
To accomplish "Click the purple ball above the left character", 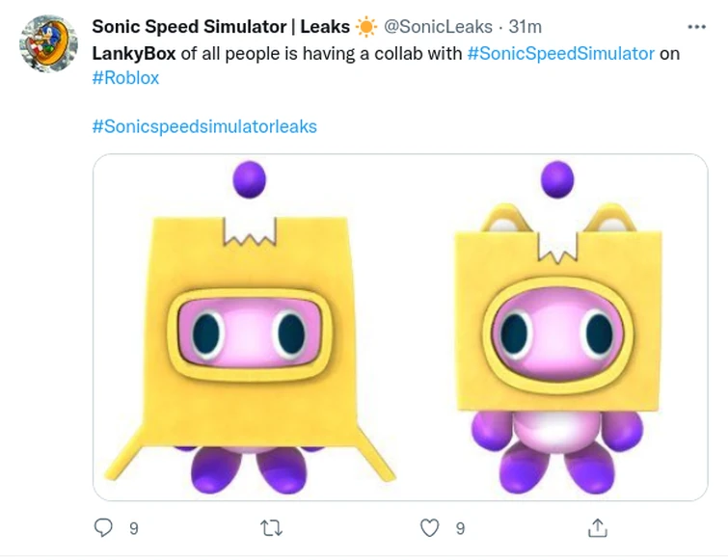I will click(x=250, y=179).
